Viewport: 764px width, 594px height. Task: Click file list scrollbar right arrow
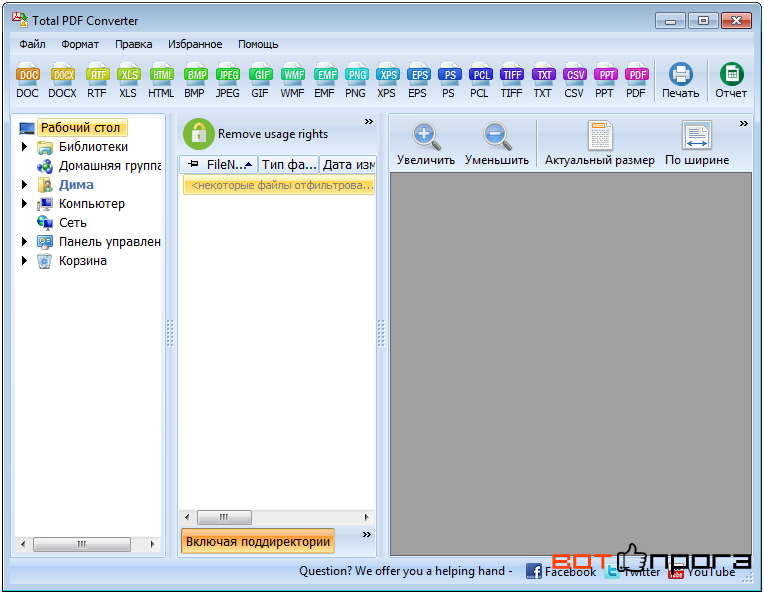366,517
